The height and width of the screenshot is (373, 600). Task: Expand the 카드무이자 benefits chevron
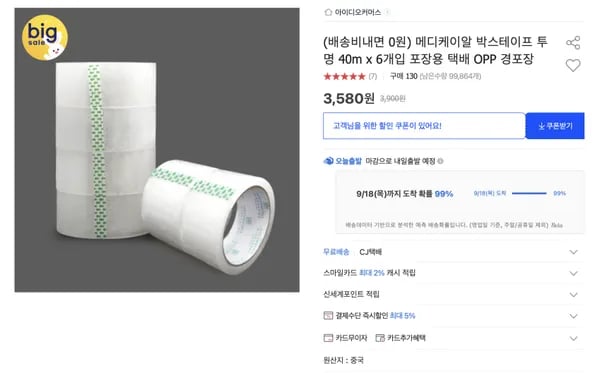573,338
